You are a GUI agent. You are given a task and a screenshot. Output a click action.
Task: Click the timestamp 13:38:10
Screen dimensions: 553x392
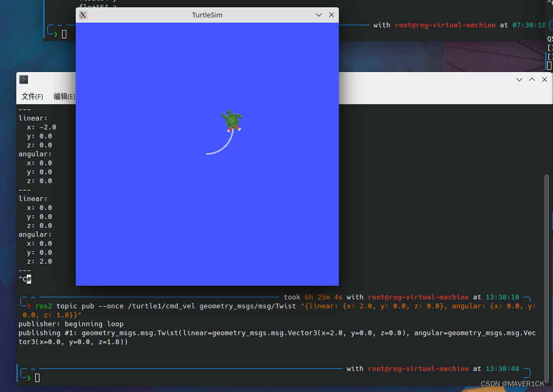click(x=502, y=297)
